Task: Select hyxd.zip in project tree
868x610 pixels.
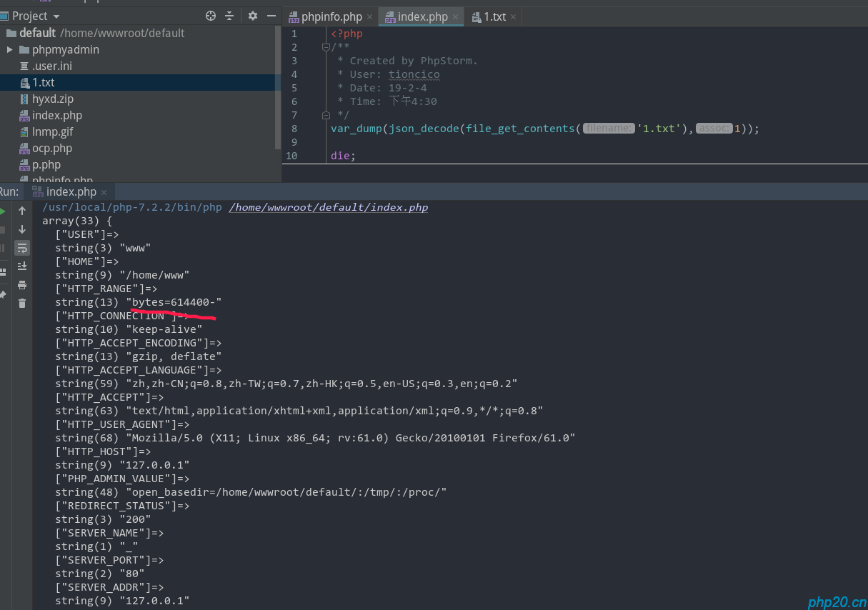Action: (52, 99)
